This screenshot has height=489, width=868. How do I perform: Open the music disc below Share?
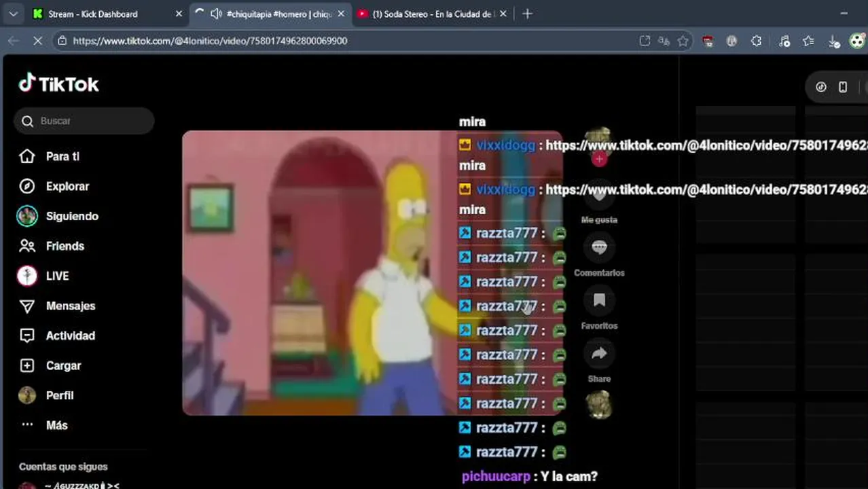(599, 405)
